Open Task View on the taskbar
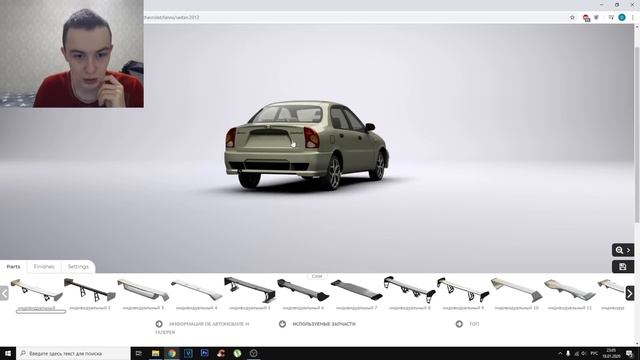640x360 pixels. [x=139, y=353]
